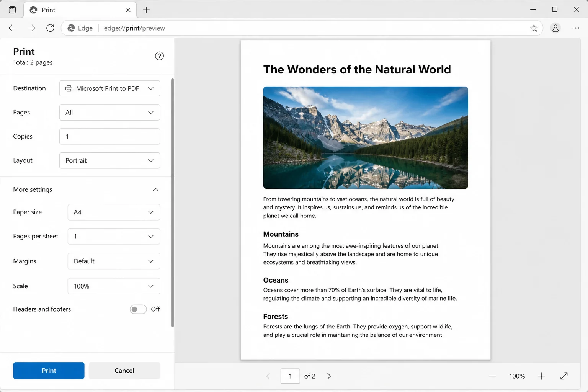Click the 'of 2' page count text
Image resolution: width=588 pixels, height=392 pixels.
pyautogui.click(x=310, y=376)
